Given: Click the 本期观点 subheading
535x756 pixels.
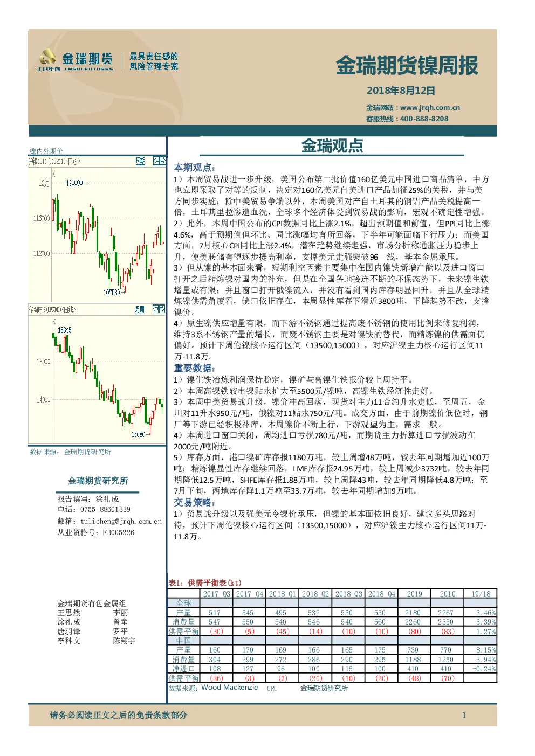Looking at the screenshot, I should click(194, 168).
